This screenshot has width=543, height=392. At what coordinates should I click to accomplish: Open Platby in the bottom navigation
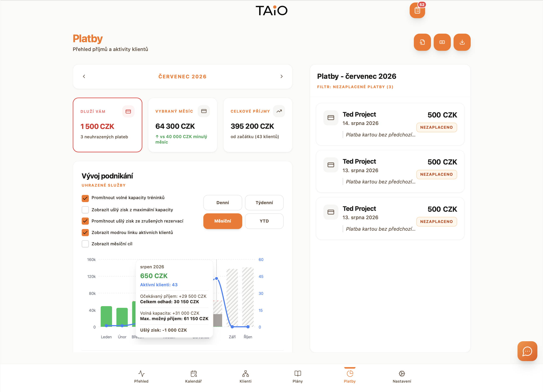tap(350, 377)
